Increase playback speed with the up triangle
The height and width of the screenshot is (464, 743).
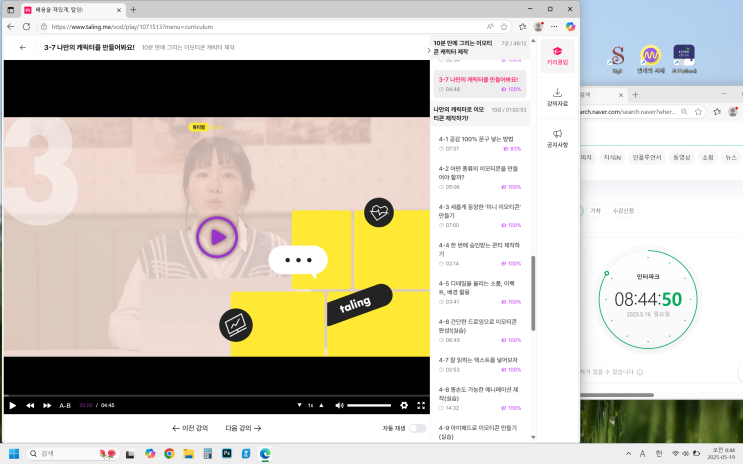coord(321,405)
